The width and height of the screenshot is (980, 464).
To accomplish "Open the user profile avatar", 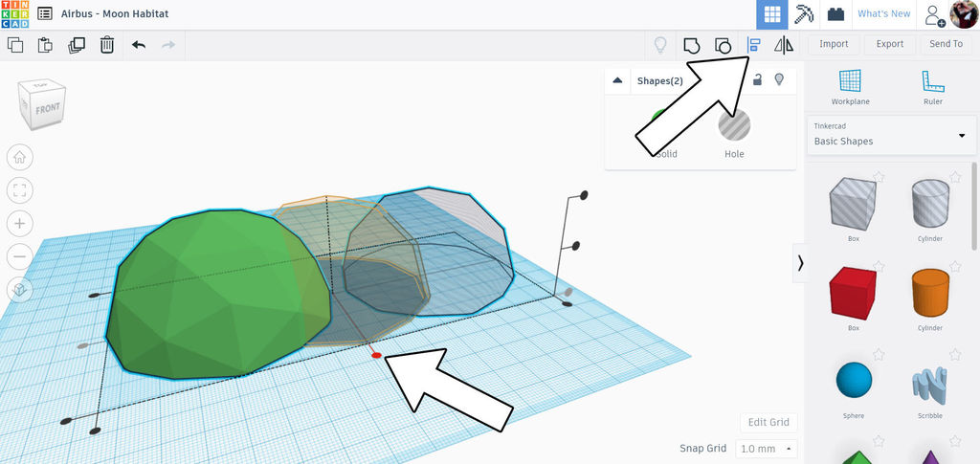I will [x=964, y=14].
